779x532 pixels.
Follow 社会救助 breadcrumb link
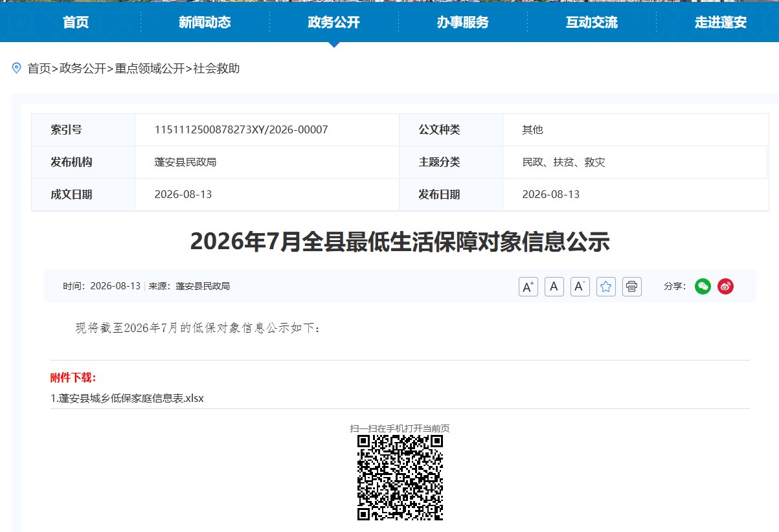pyautogui.click(x=217, y=69)
